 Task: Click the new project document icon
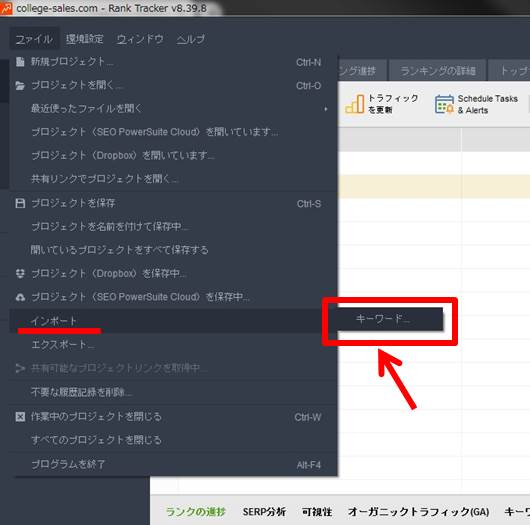point(20,62)
